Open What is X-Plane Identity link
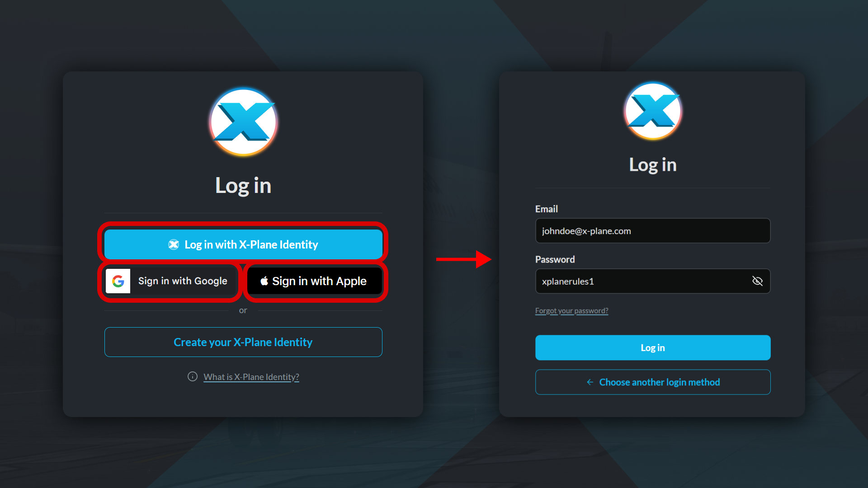This screenshot has height=488, width=868. (x=251, y=377)
